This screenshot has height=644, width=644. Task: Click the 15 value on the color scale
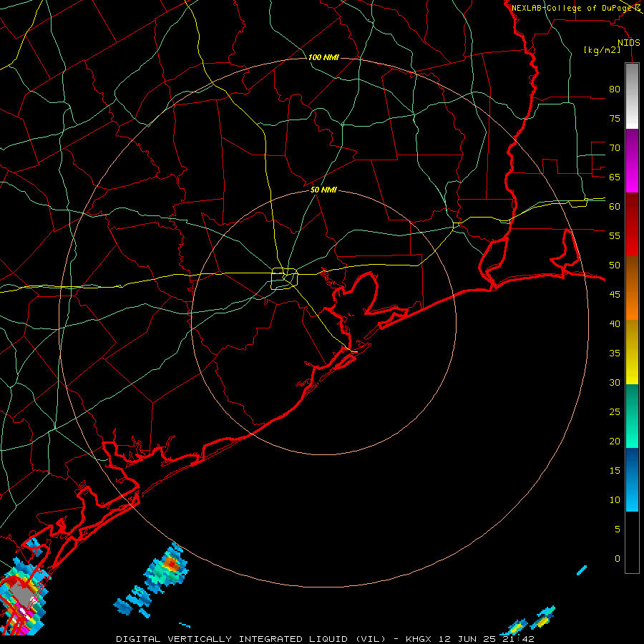point(615,470)
